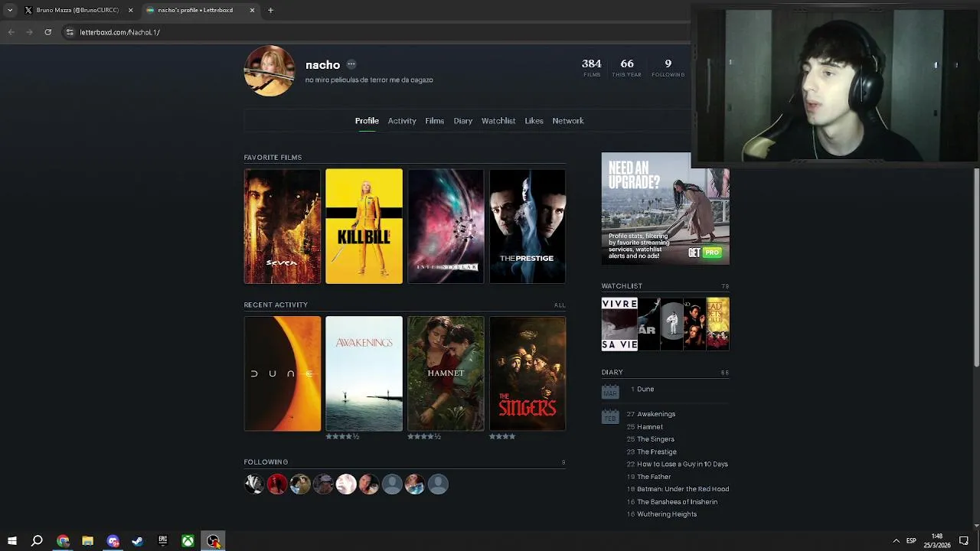980x551 pixels.
Task: Close the Bruno Mazza X tab
Action: click(x=130, y=10)
